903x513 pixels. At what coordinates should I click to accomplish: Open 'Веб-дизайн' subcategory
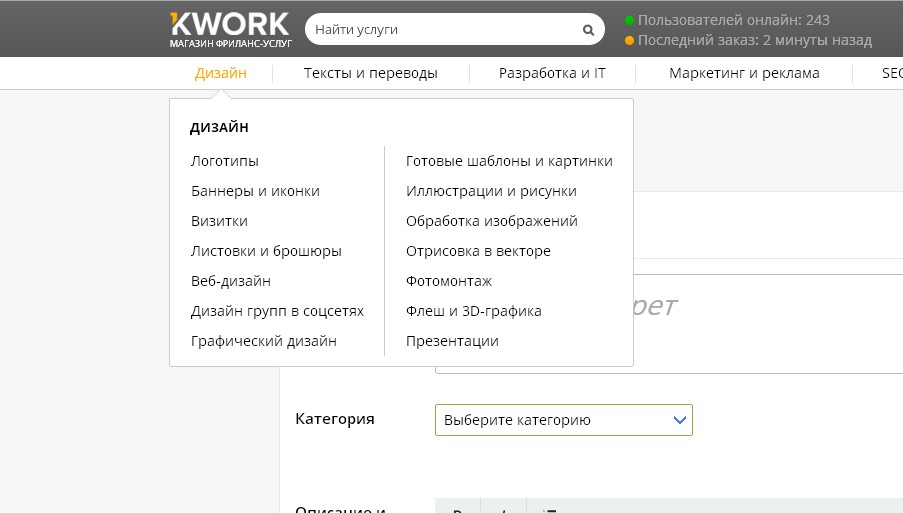click(x=231, y=281)
